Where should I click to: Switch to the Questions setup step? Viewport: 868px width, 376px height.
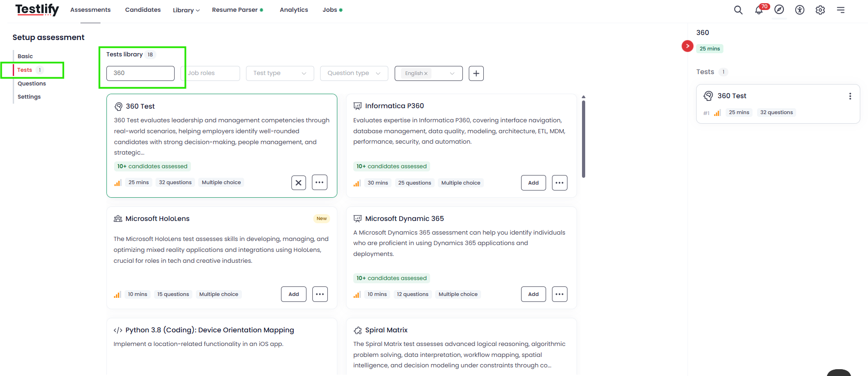(x=32, y=84)
